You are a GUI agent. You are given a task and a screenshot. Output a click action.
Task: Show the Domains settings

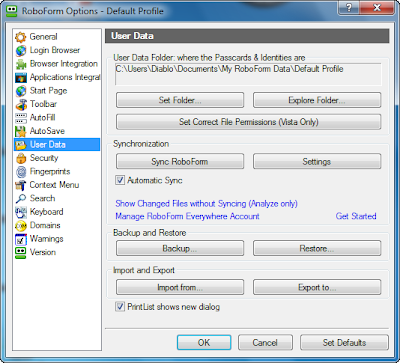[x=45, y=225]
